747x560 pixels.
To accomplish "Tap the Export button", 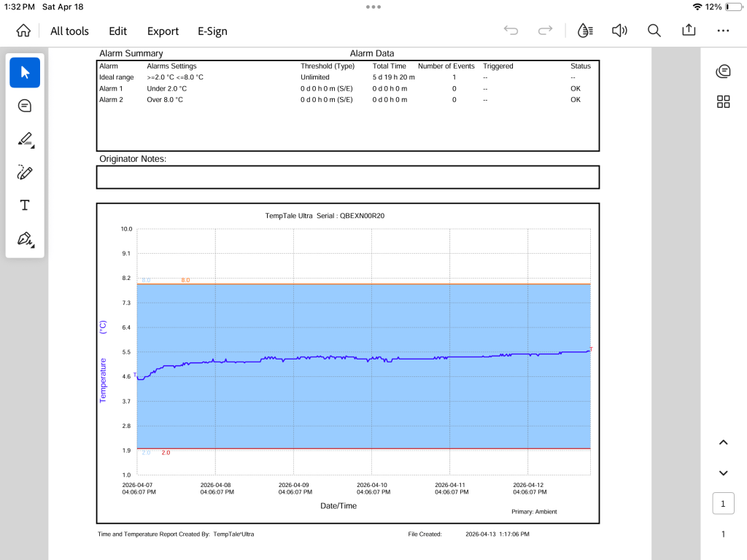I will (x=163, y=31).
